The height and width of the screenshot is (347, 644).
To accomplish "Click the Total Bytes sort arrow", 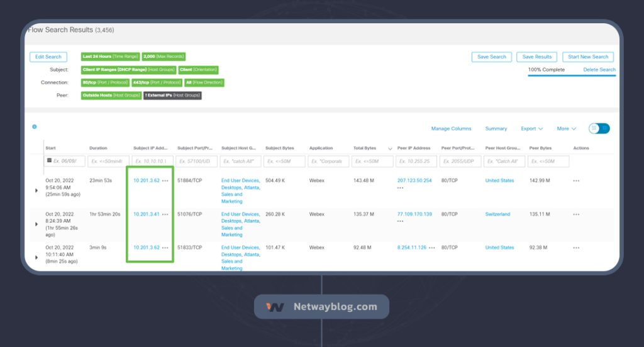I will click(x=391, y=149).
